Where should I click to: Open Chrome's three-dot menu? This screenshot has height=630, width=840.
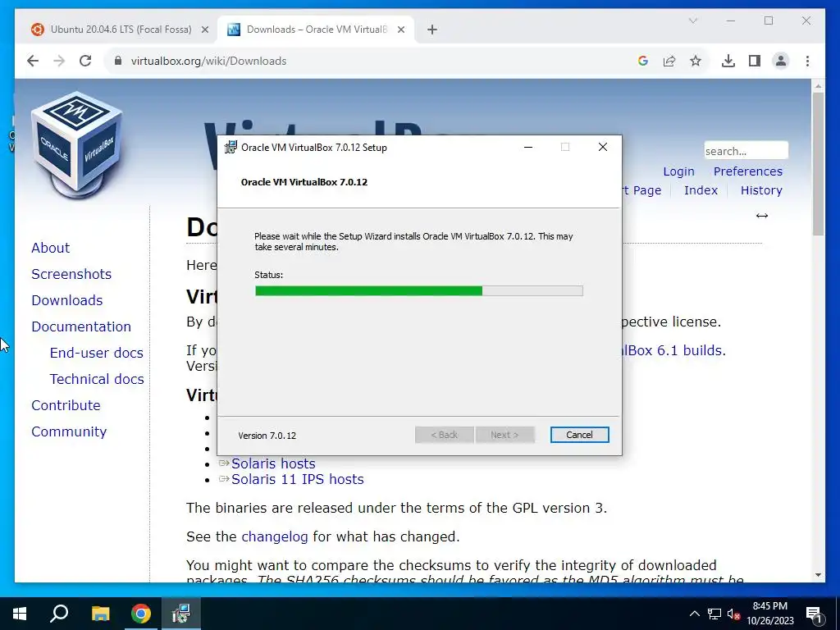pyautogui.click(x=807, y=61)
